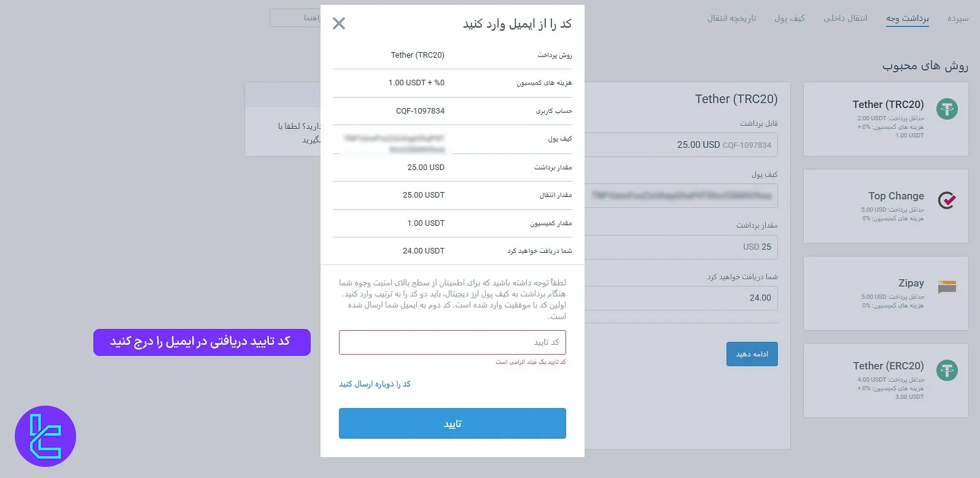Click the کد را دوباره ارسال کنید resend link
Viewport: 980px width, 478px height.
(376, 384)
